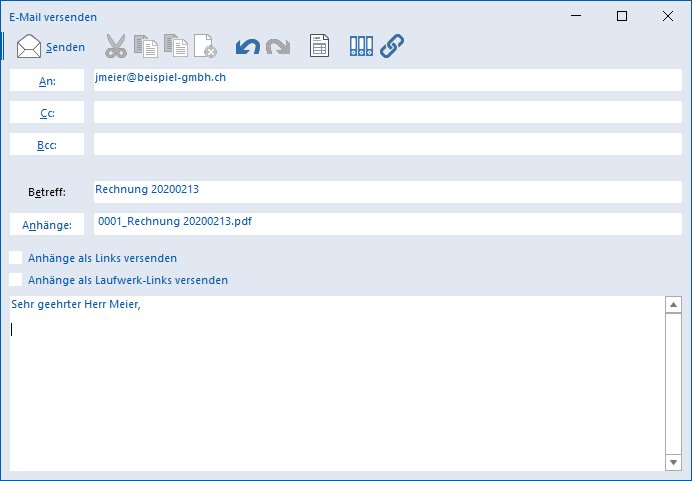Enable Anhänge als Laufwerk-Links versenden checkbox
692x481 pixels.
click(15, 279)
